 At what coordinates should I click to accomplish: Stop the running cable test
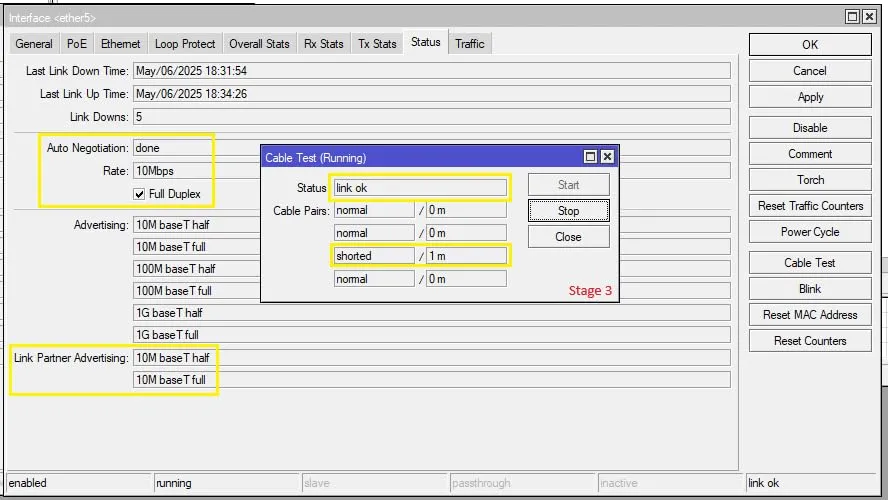click(569, 211)
